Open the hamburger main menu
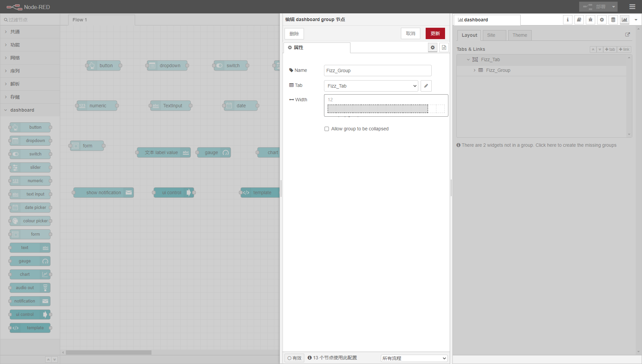642x364 pixels. (x=632, y=7)
